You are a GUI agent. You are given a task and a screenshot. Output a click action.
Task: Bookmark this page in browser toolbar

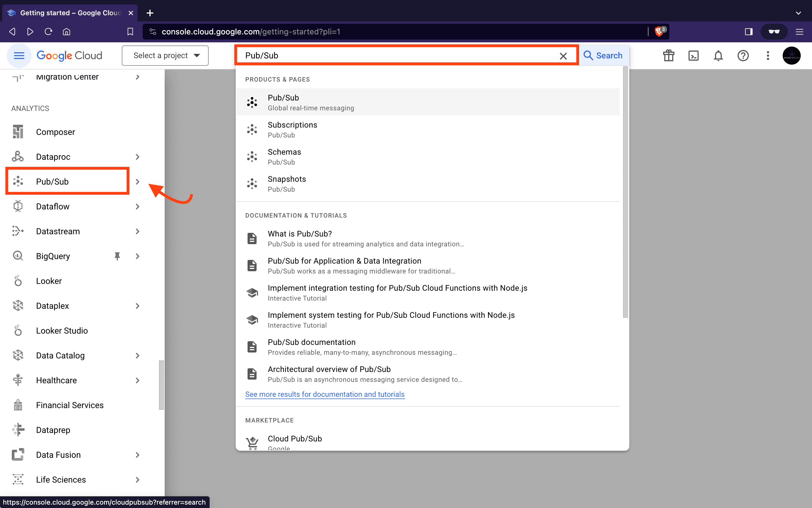point(130,32)
